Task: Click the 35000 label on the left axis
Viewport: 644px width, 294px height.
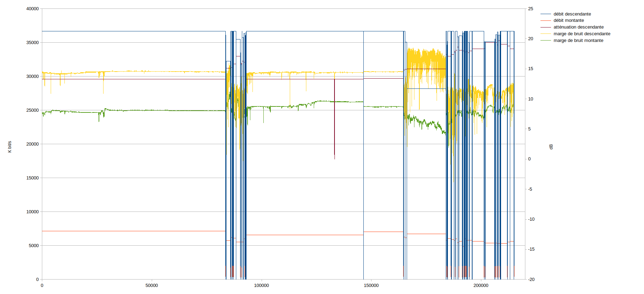Action: coord(32,43)
